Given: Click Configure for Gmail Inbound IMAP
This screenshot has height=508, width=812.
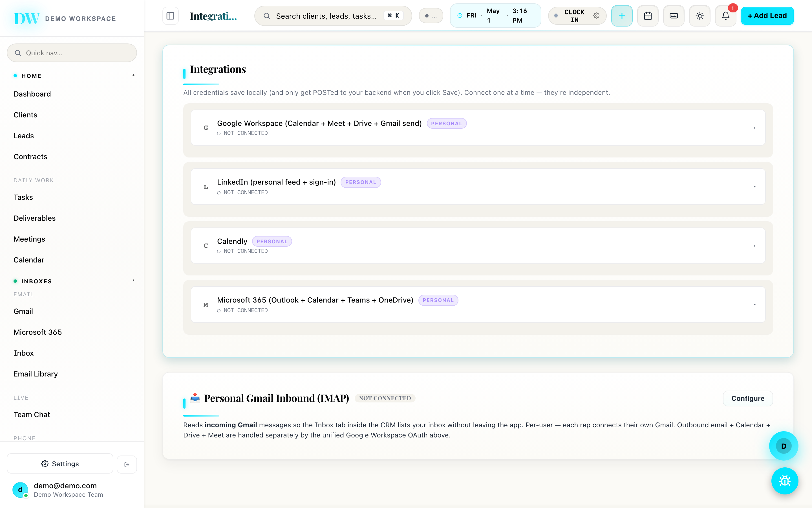Looking at the screenshot, I should click(x=748, y=398).
